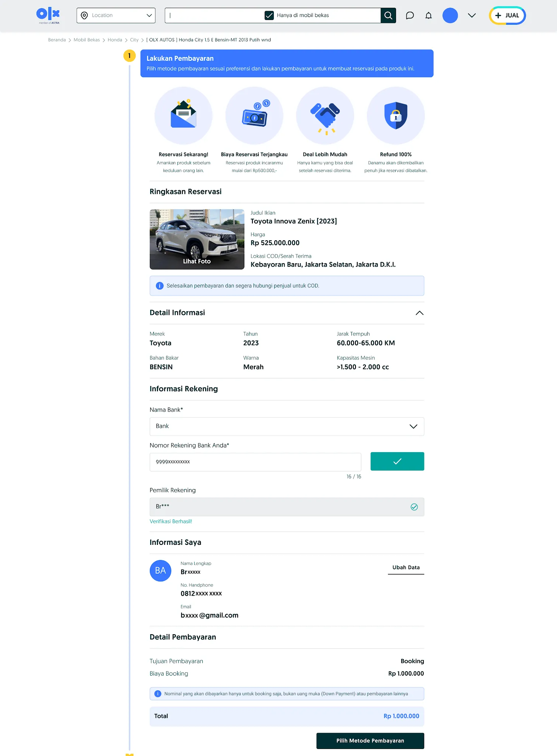Click the info icon beside the COD notice
Viewport: 557px width, 756px height.
159,286
